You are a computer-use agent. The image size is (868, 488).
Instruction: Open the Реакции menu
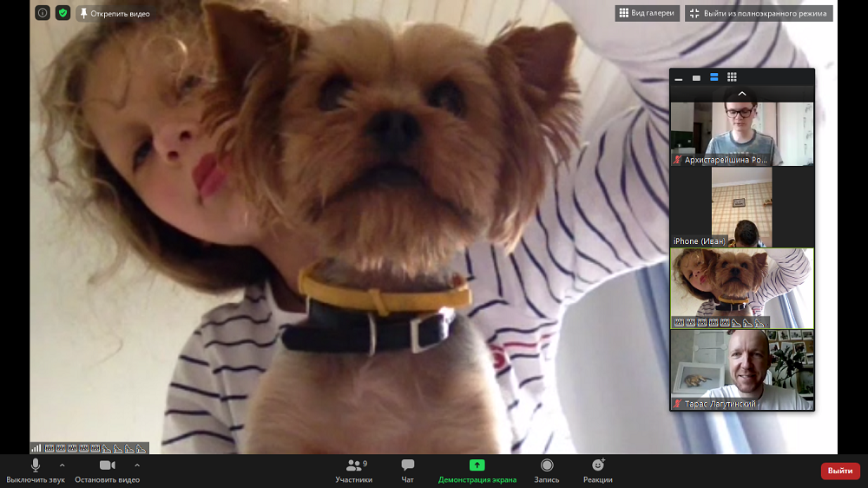(597, 471)
